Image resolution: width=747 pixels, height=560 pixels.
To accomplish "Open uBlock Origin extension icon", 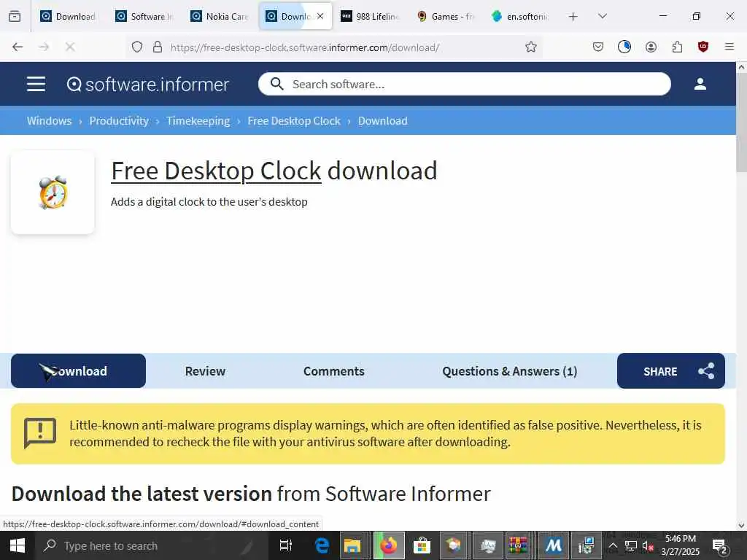I will pos(703,47).
